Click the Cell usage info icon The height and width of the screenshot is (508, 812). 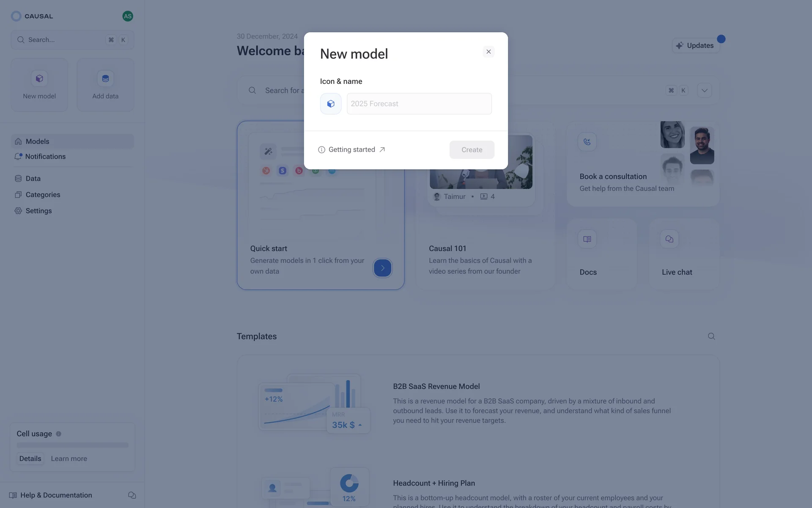click(x=59, y=434)
